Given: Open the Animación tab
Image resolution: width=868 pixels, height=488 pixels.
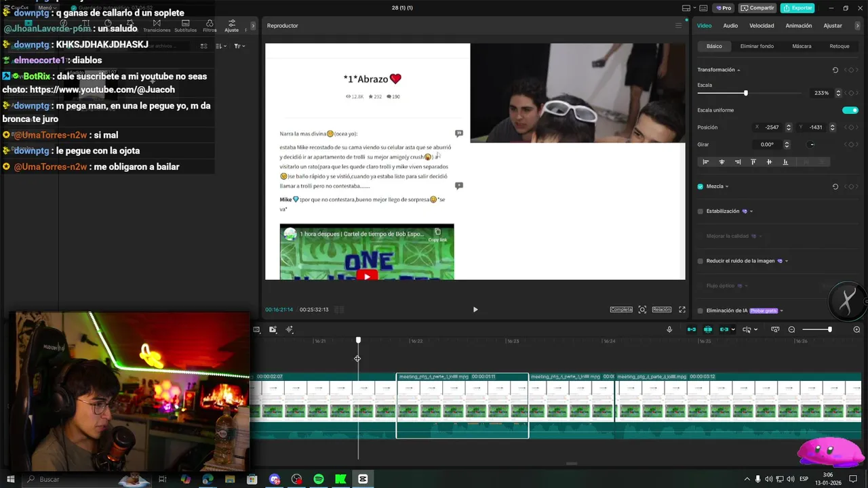Looking at the screenshot, I should point(798,26).
